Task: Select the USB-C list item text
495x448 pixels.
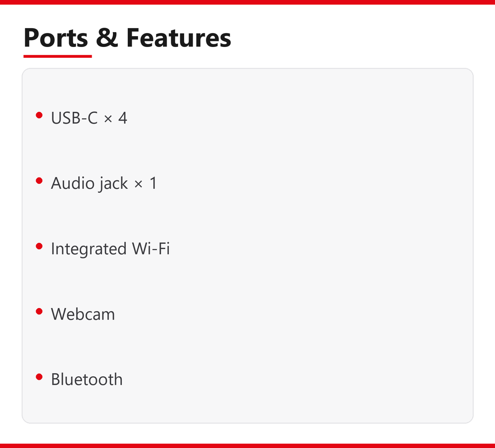Action: pyautogui.click(x=89, y=118)
